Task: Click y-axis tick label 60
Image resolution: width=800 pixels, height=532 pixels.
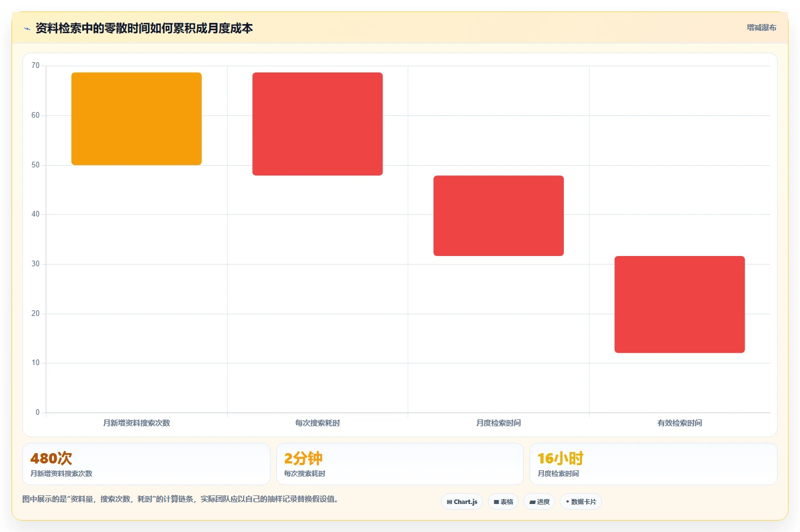Action: click(x=35, y=115)
